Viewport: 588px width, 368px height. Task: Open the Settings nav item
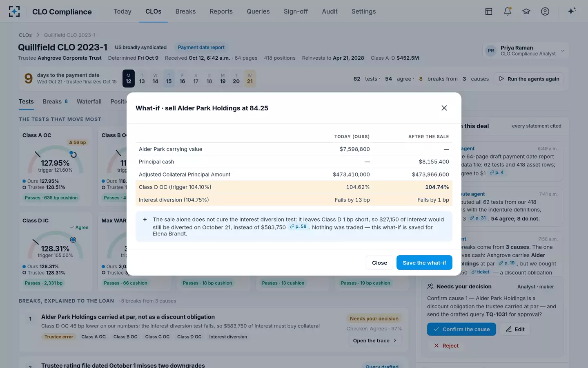(x=363, y=11)
